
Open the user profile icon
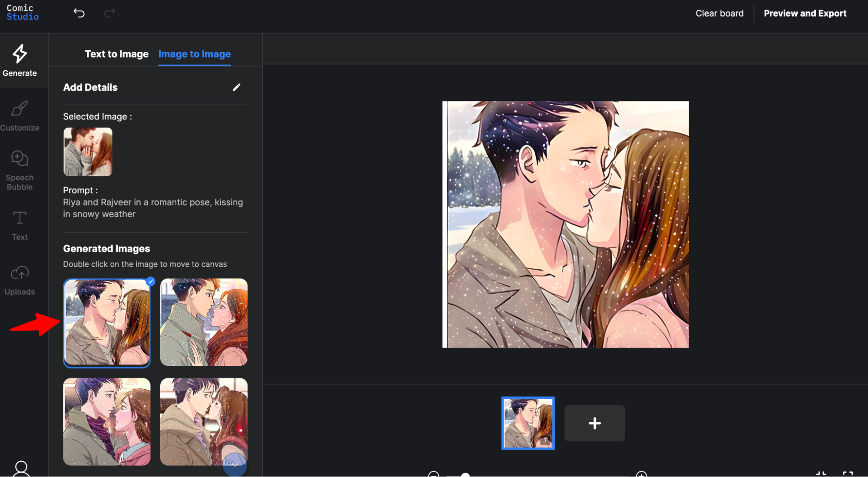[x=21, y=469]
